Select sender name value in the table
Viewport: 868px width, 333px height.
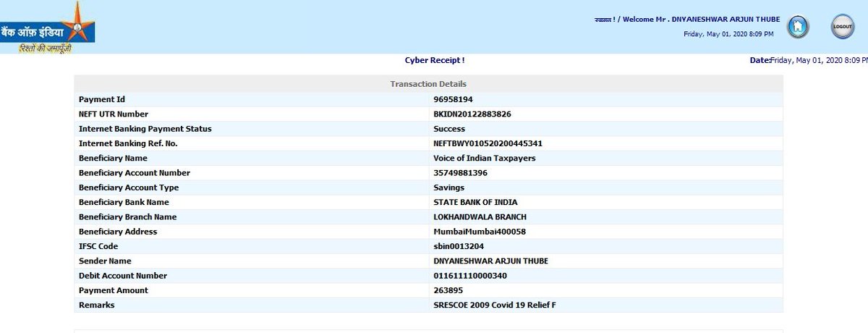pos(490,261)
